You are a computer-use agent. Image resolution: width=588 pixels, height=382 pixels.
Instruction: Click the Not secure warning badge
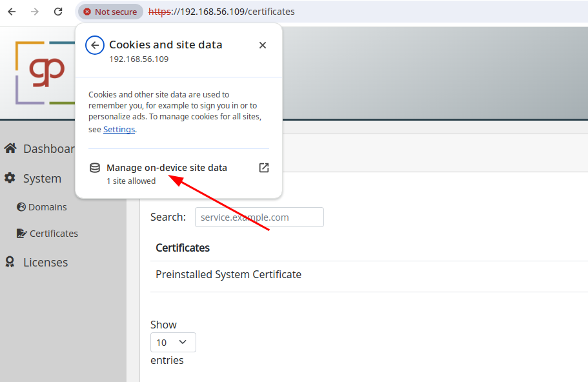110,11
